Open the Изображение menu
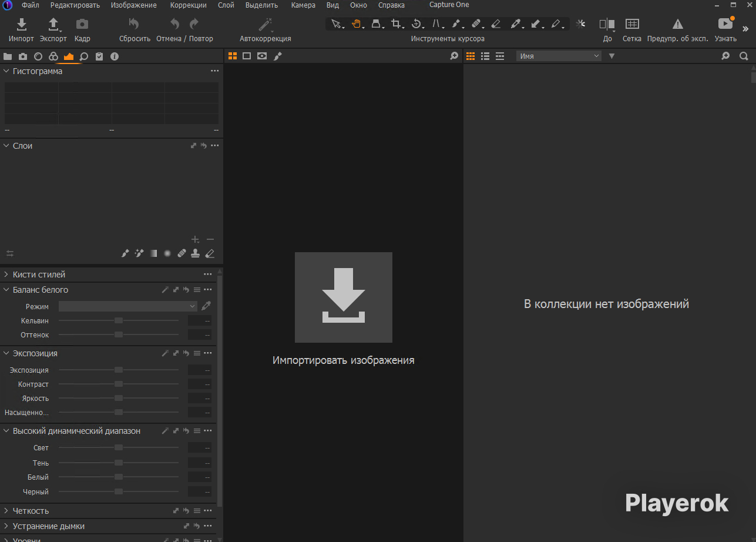This screenshot has width=756, height=542. [134, 5]
